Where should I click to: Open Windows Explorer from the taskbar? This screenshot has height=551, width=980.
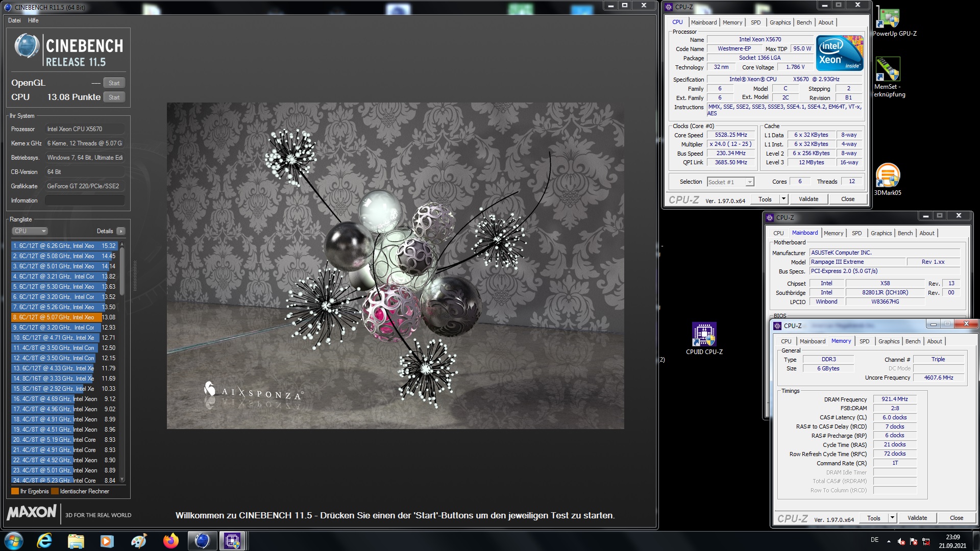[76, 541]
